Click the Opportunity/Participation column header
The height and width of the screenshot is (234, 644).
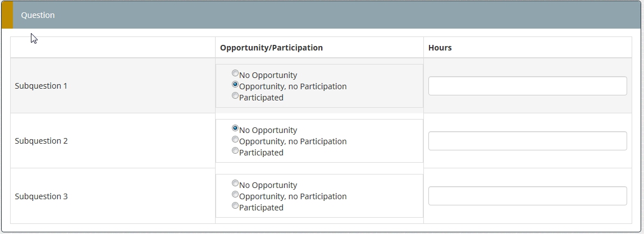coord(271,48)
